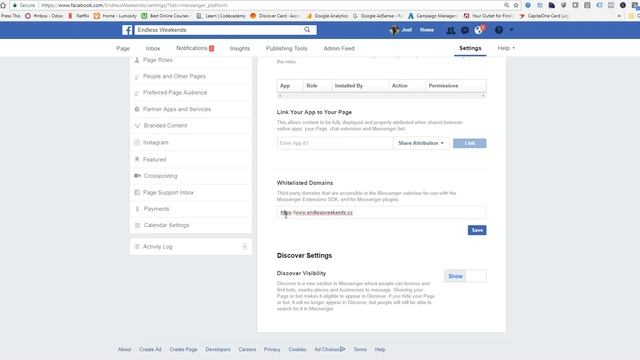Open the Inbox tab
The height and width of the screenshot is (360, 640).
(153, 48)
